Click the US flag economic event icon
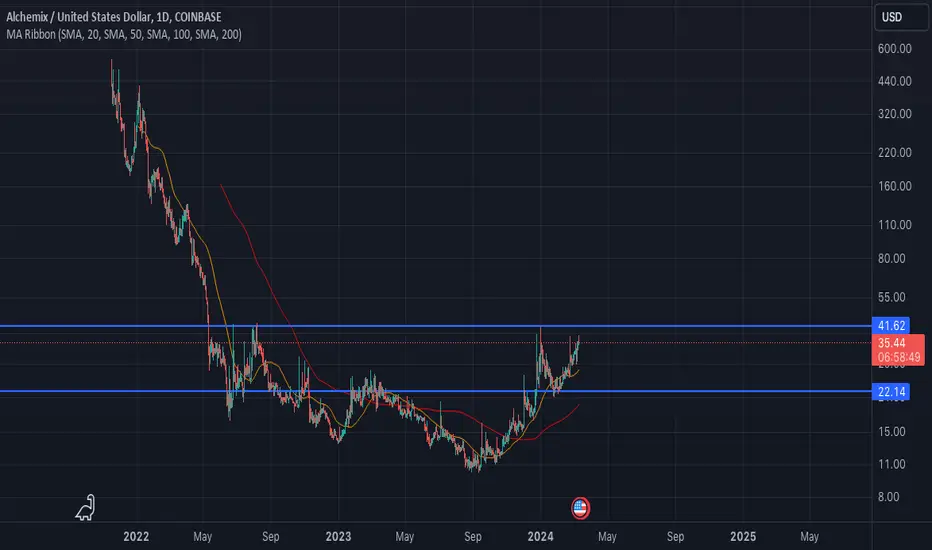932x550 pixels. (580, 508)
